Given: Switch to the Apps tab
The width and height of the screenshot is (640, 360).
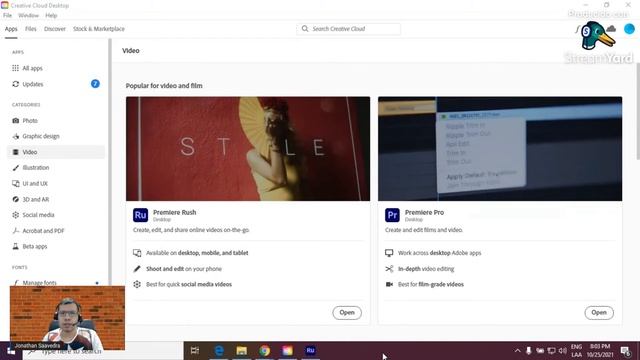Looking at the screenshot, I should point(11,29).
